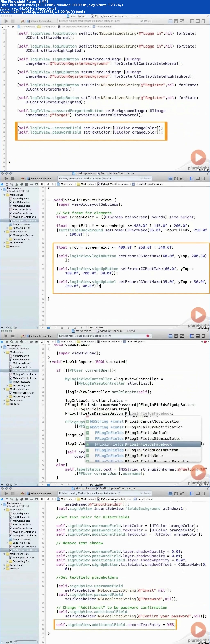Open scheme dropdown in ViewController.m window toolbar
Image resolution: width=210 pixels, height=644 pixels.
pyautogui.click(x=37, y=336)
